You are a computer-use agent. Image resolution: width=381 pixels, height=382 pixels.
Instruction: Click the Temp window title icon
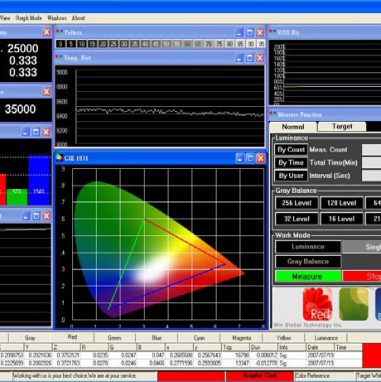coord(59,58)
